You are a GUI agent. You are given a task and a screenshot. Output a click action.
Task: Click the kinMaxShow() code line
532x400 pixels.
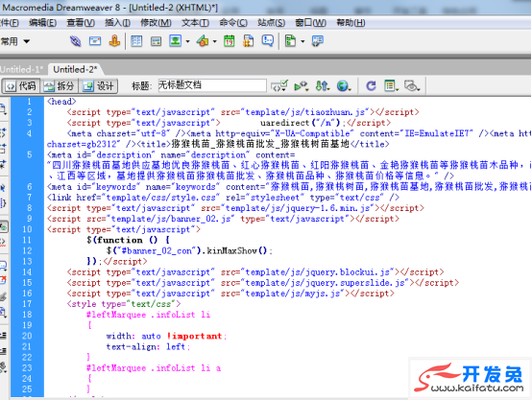pyautogui.click(x=189, y=251)
